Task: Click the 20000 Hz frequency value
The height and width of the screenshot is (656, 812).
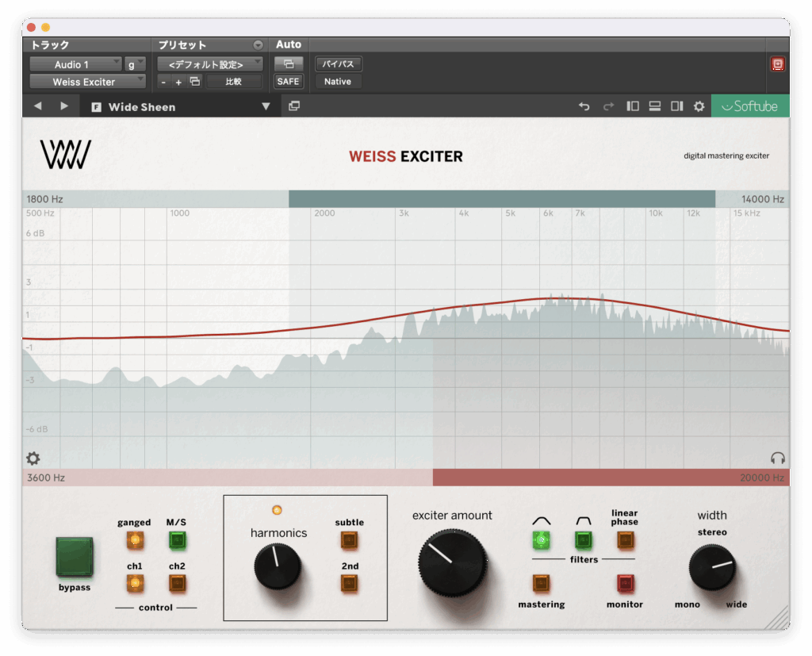Action: [762, 478]
